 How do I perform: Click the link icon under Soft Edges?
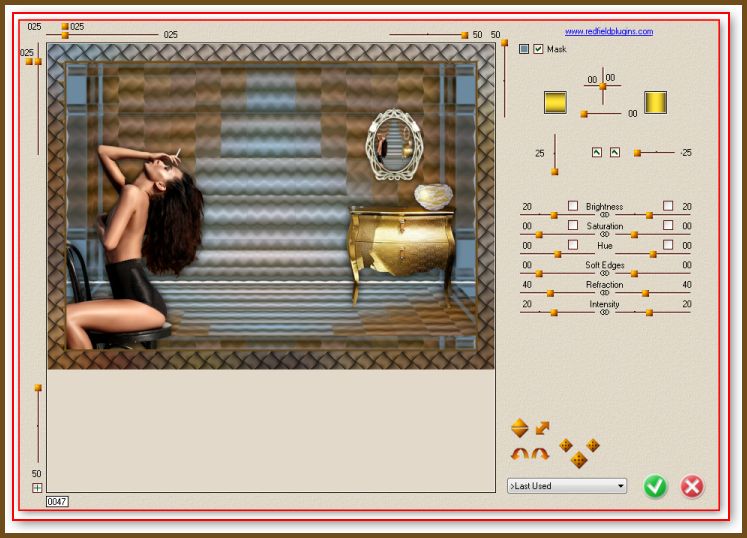pyautogui.click(x=605, y=274)
